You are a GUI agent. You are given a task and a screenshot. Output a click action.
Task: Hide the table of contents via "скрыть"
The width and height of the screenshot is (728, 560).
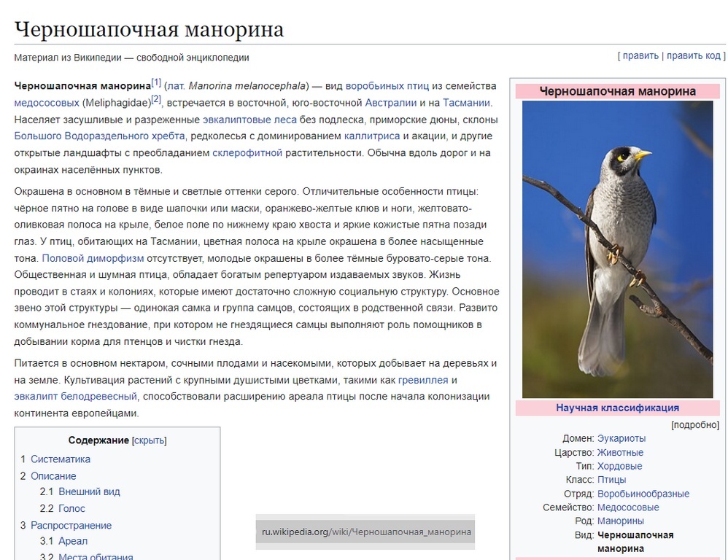[x=150, y=440]
